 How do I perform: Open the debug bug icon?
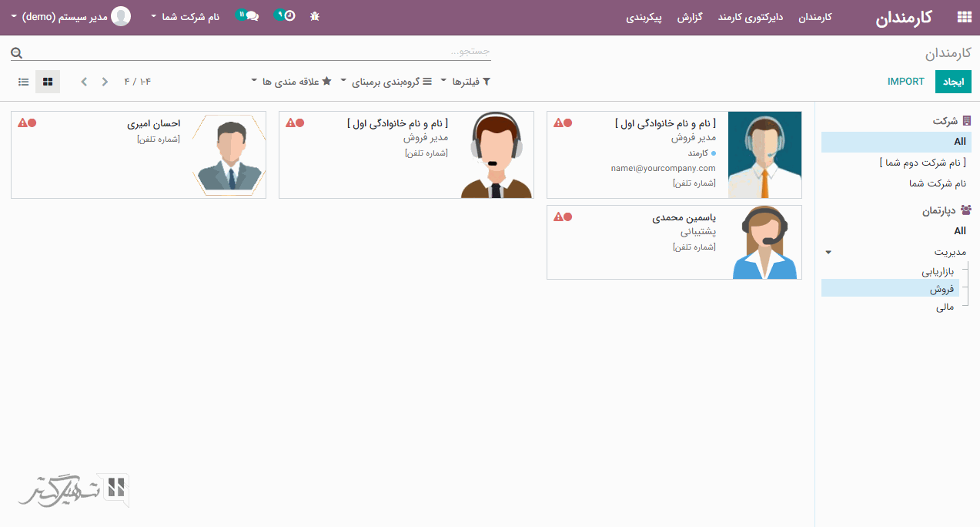click(x=314, y=16)
